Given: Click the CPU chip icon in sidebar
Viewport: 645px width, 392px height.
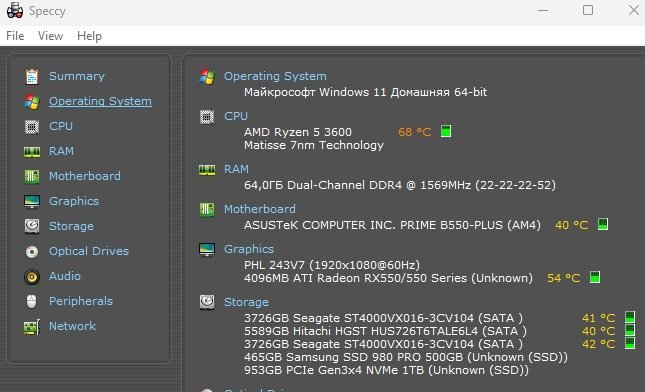Looking at the screenshot, I should click(x=32, y=127).
